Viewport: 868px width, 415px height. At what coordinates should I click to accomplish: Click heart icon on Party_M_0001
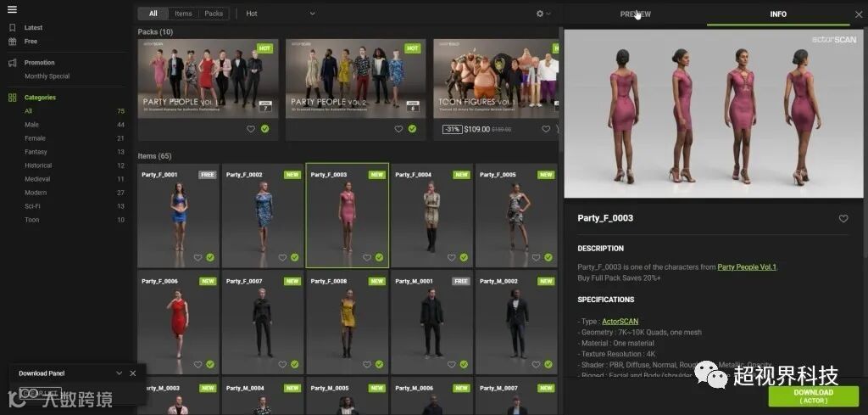[451, 365]
